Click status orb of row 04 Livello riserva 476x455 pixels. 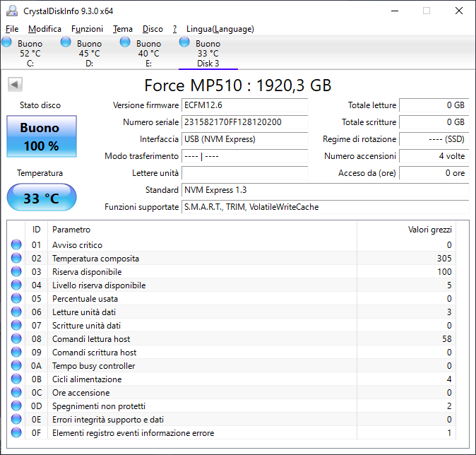point(16,285)
